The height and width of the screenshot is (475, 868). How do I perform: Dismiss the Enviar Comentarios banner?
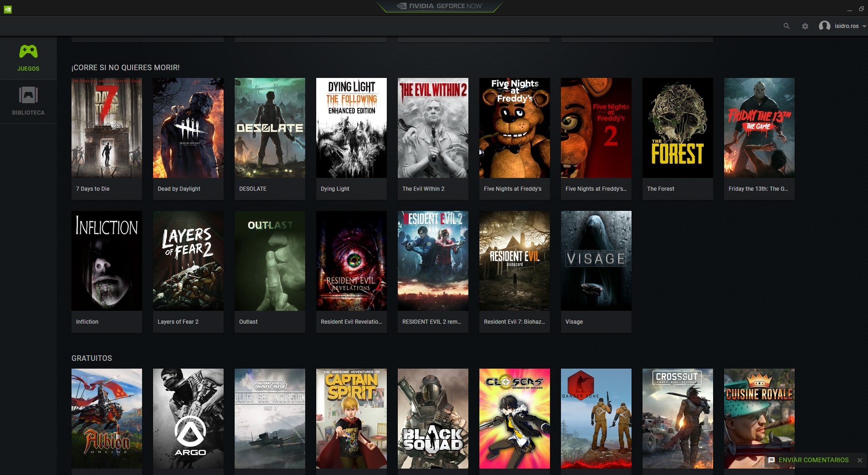(860, 460)
